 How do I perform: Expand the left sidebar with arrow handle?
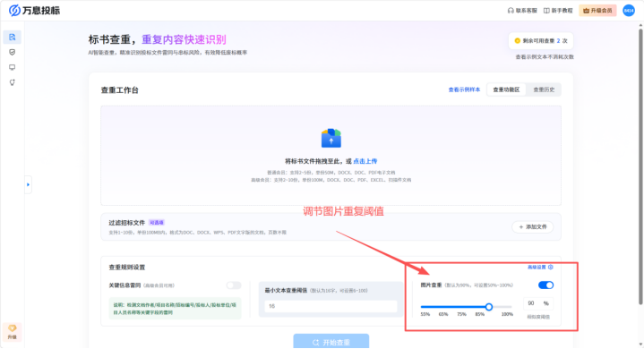[28, 184]
